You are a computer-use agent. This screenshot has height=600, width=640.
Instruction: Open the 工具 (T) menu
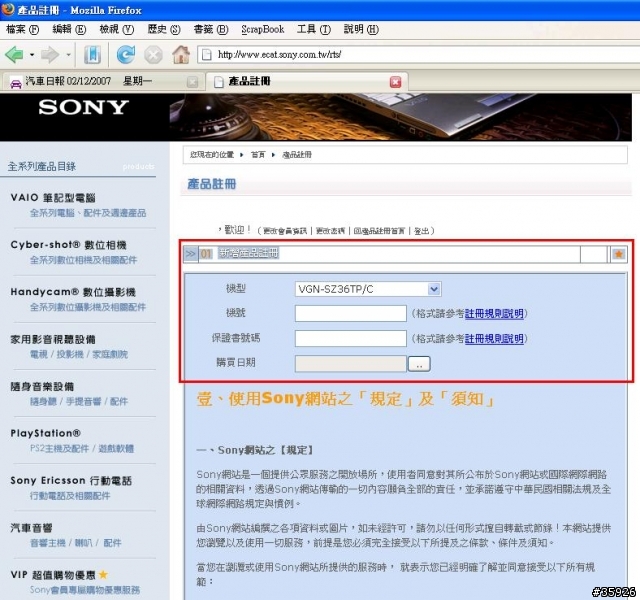pyautogui.click(x=313, y=29)
